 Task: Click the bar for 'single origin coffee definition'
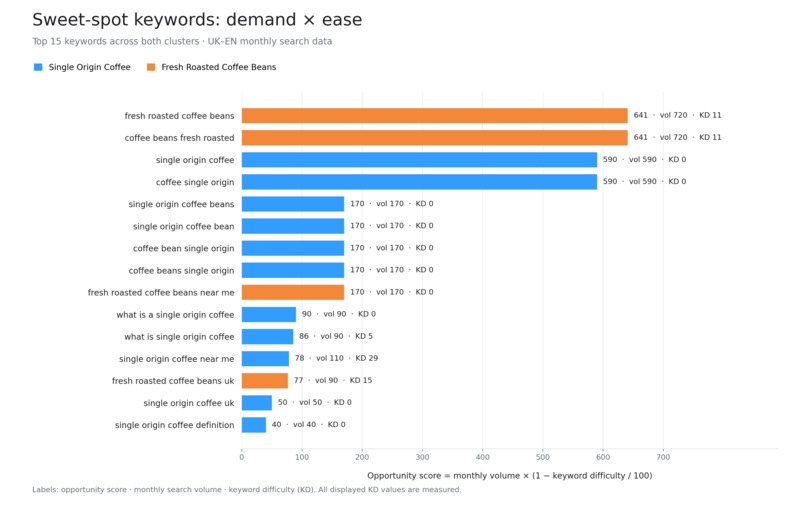(254, 425)
